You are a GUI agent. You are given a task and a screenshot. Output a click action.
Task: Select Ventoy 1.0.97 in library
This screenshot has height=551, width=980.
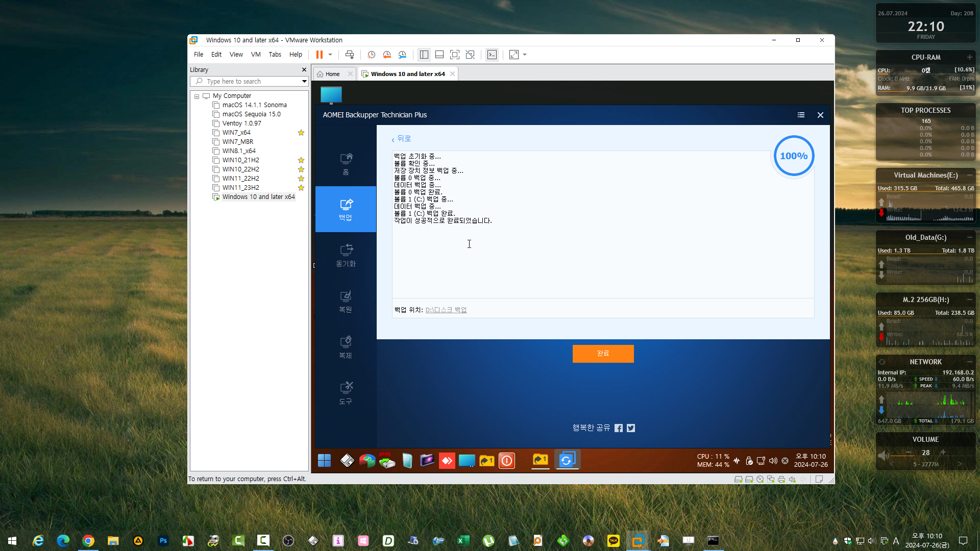click(x=241, y=123)
